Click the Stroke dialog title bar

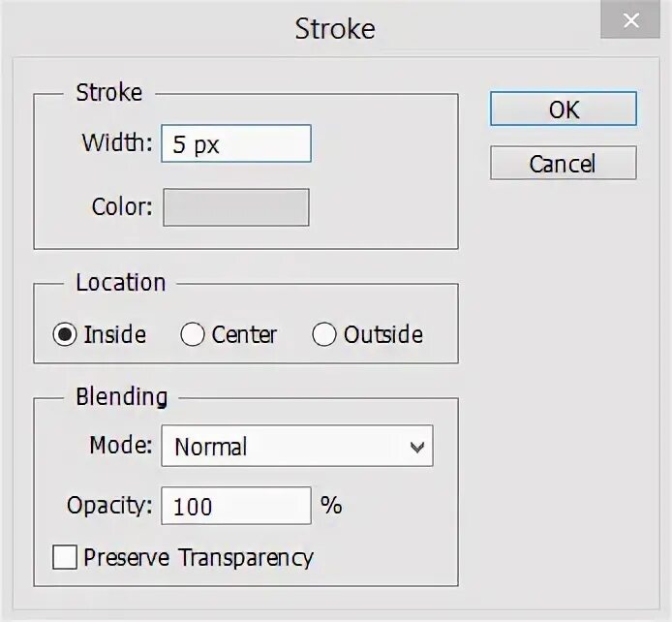point(335,27)
